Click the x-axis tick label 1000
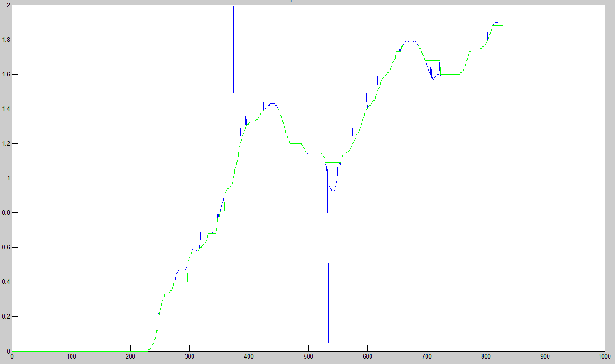 point(604,357)
